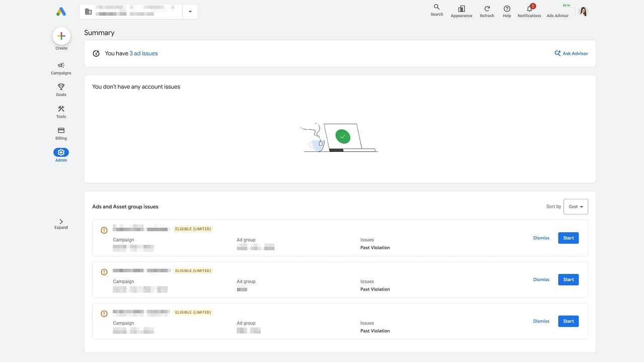644x362 pixels.
Task: Click the 'Ads and Asset group issues' heading
Action: pos(125,207)
